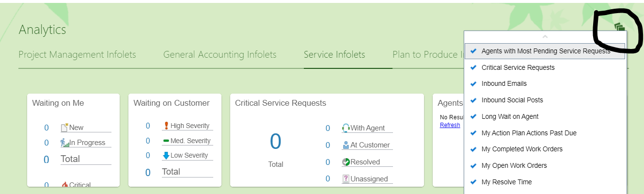The width and height of the screenshot is (644, 194).
Task: Click the Critical Service Requests total number
Action: coord(275,142)
